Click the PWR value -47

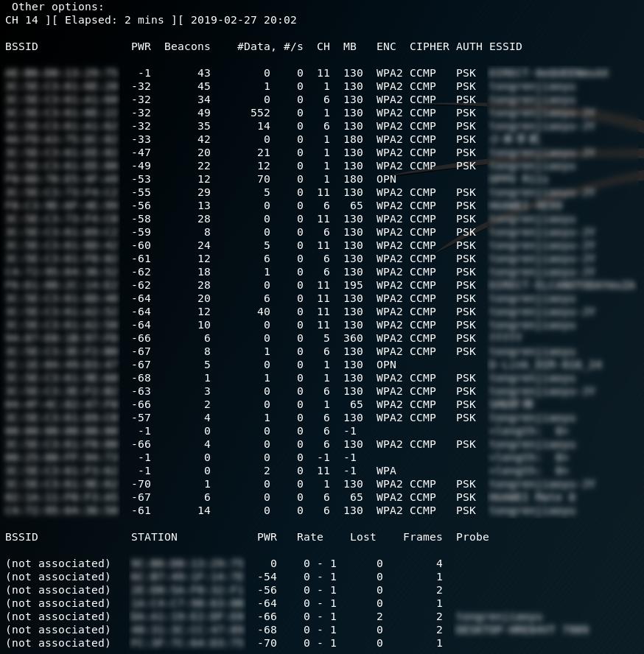pyautogui.click(x=141, y=153)
